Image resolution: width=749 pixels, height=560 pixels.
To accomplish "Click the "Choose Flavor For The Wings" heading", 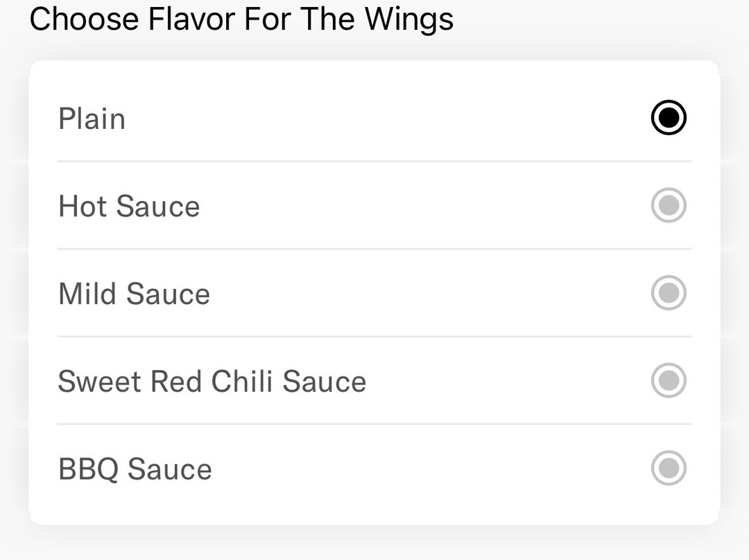I will pyautogui.click(x=241, y=19).
